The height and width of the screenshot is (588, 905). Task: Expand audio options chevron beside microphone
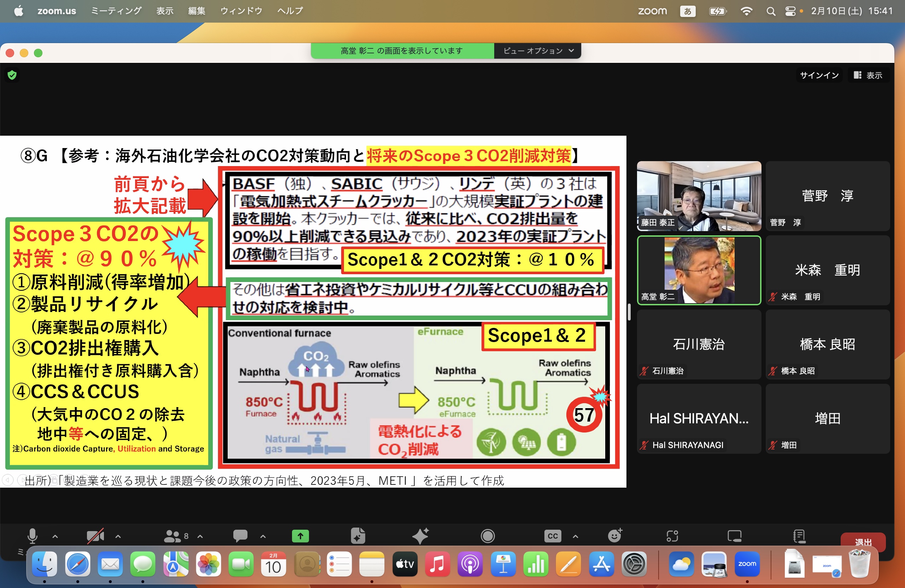55,536
